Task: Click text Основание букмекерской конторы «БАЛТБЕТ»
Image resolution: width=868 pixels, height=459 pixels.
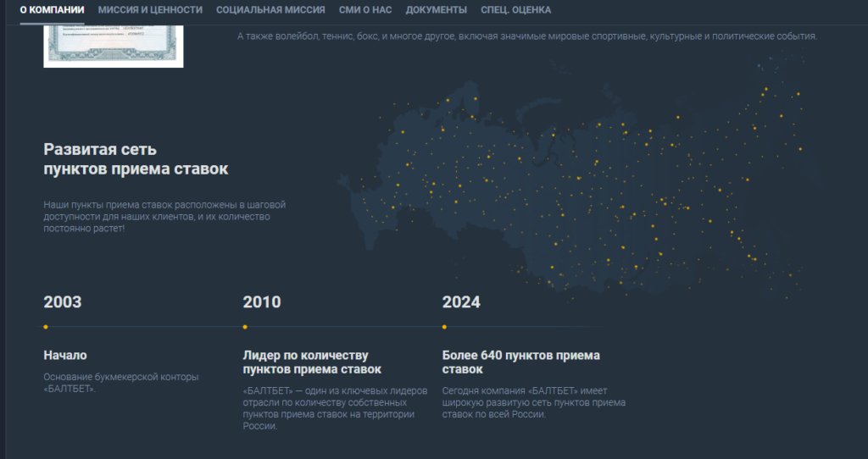Action: click(121, 383)
